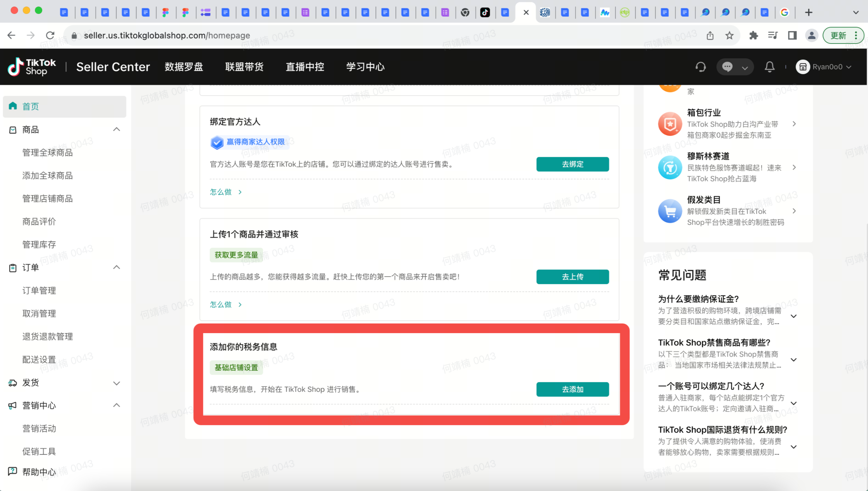Expand the 为什么要缴纳保证金 FAQ
This screenshot has height=491, width=868.
794,316
